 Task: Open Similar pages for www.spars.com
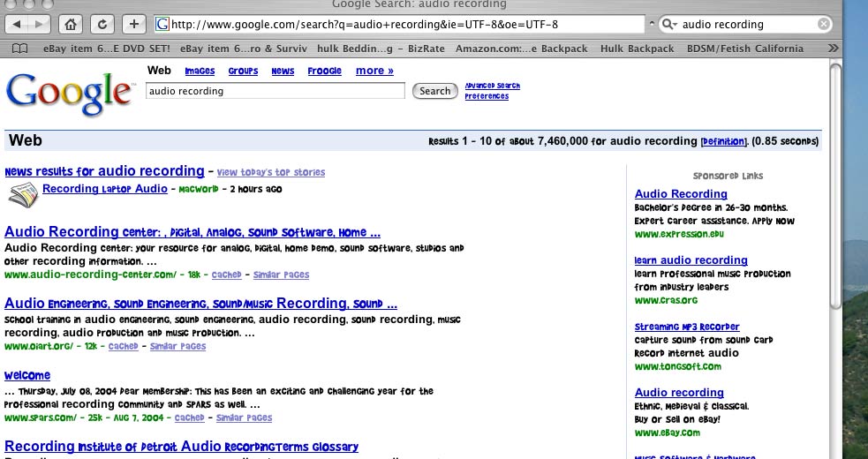point(244,418)
